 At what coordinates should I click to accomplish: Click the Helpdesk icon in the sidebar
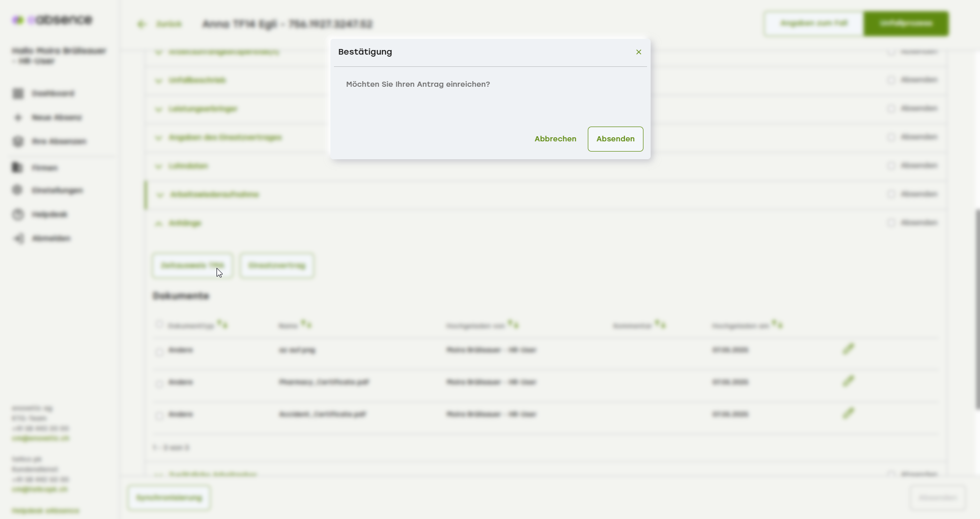pyautogui.click(x=18, y=214)
